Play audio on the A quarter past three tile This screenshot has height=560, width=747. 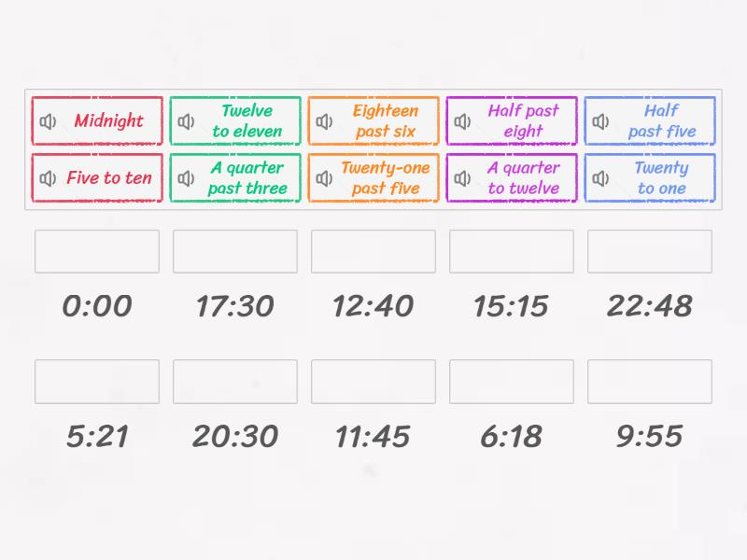(x=186, y=177)
